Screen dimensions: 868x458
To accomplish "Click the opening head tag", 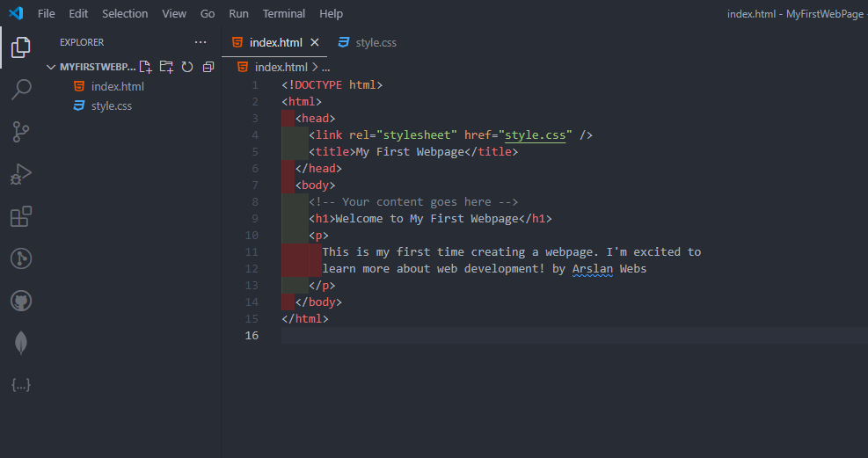I will pos(315,118).
